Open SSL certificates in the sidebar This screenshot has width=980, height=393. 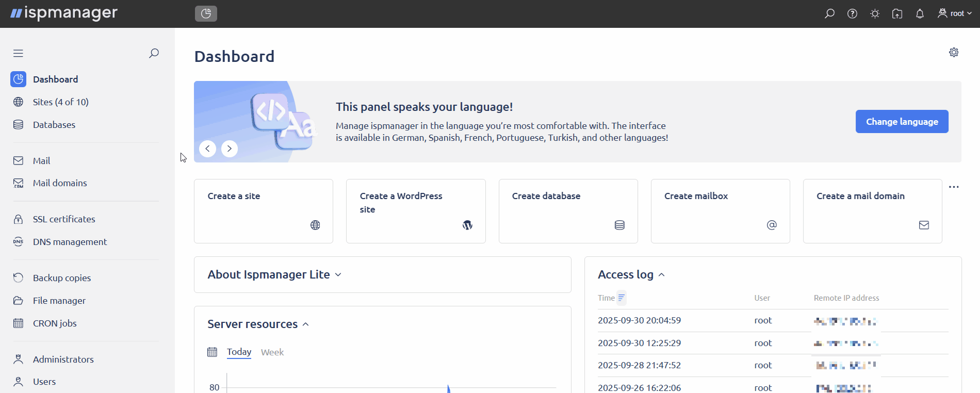(x=64, y=219)
